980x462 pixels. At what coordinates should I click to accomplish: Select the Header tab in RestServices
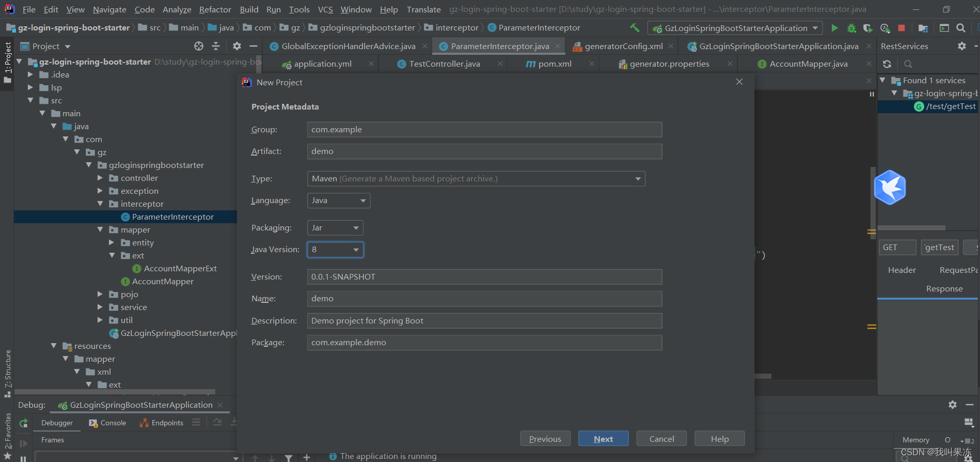coord(902,270)
